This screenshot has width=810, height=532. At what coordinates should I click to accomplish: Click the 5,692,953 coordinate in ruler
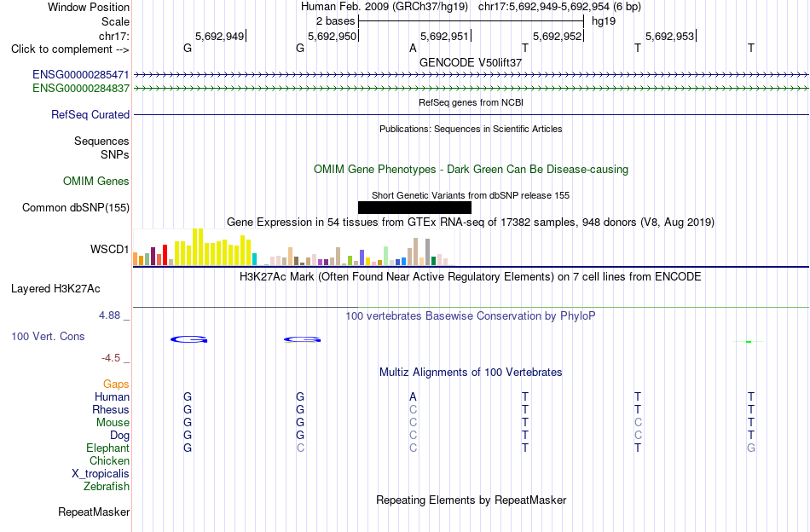click(x=669, y=36)
